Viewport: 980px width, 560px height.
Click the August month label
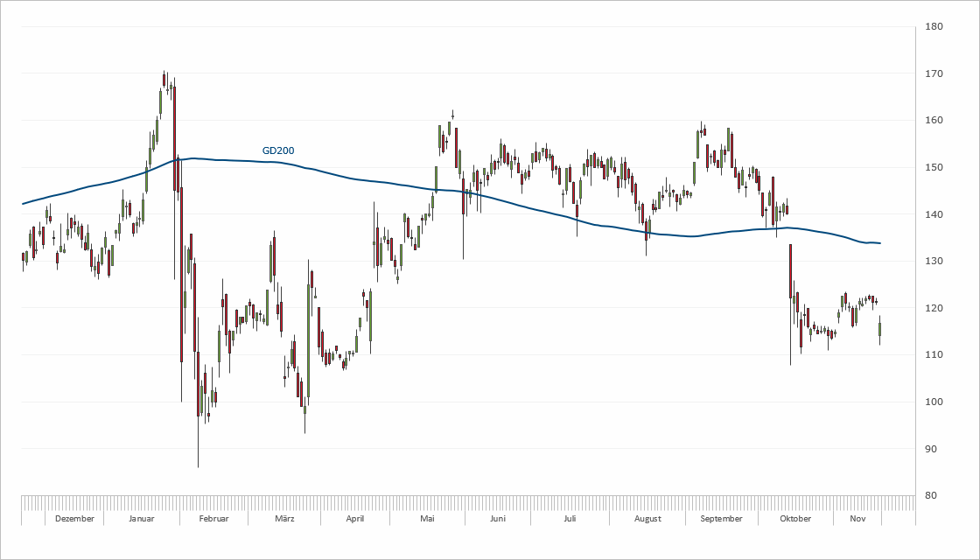click(647, 519)
